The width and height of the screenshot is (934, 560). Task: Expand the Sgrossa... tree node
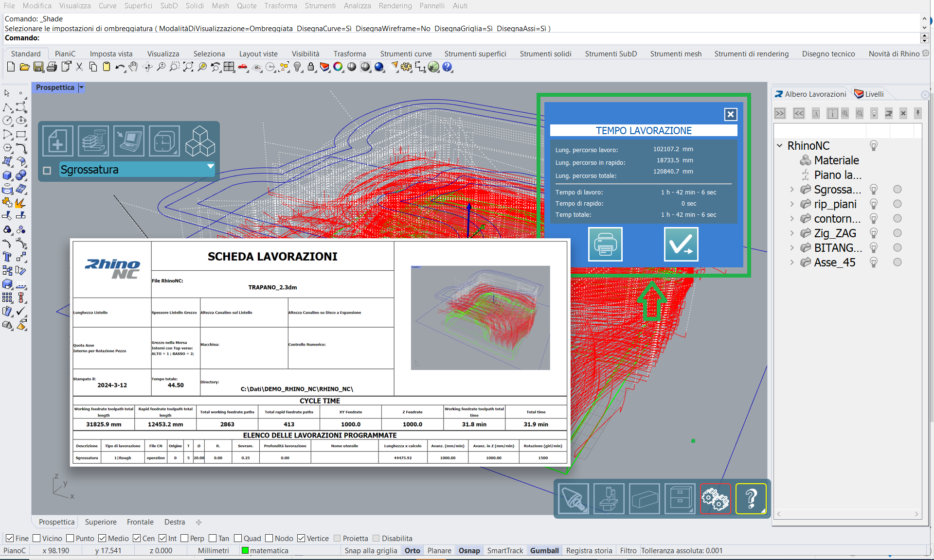coord(792,190)
